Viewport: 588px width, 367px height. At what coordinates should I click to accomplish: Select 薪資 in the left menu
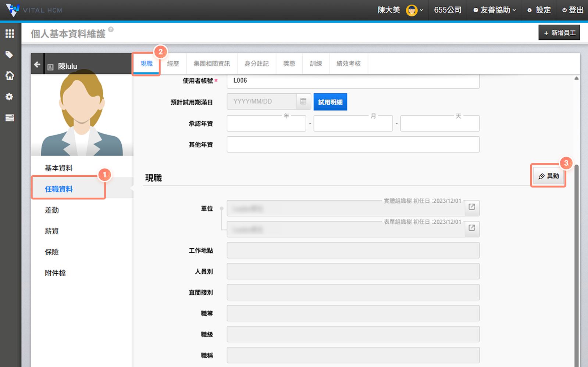click(x=52, y=231)
